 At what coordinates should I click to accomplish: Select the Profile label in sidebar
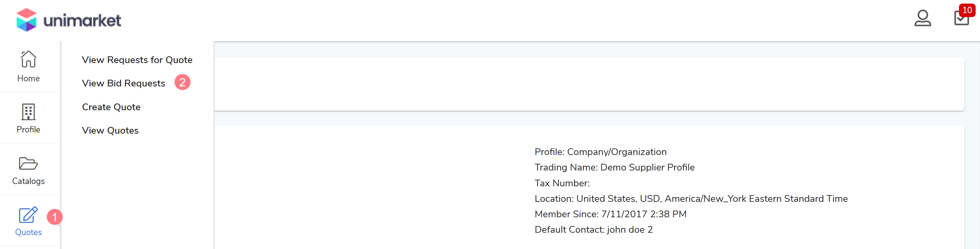(x=29, y=130)
